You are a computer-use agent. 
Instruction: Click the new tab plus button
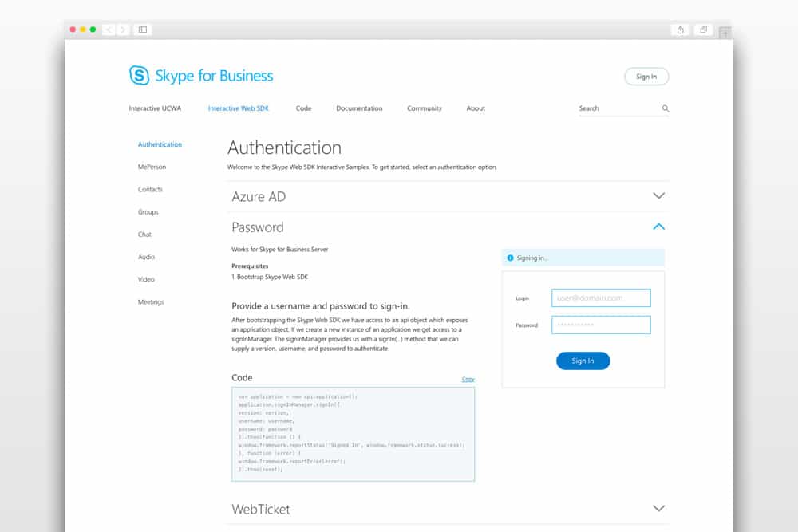point(725,33)
